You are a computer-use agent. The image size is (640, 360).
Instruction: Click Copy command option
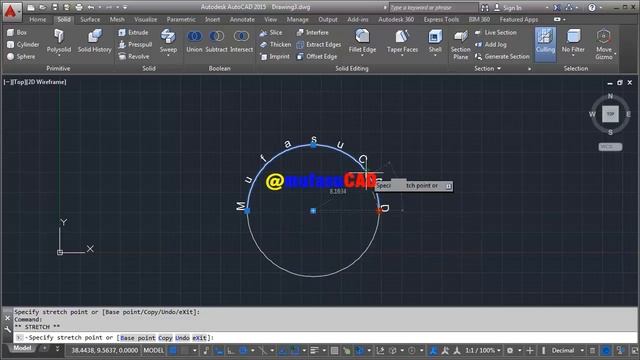point(165,338)
